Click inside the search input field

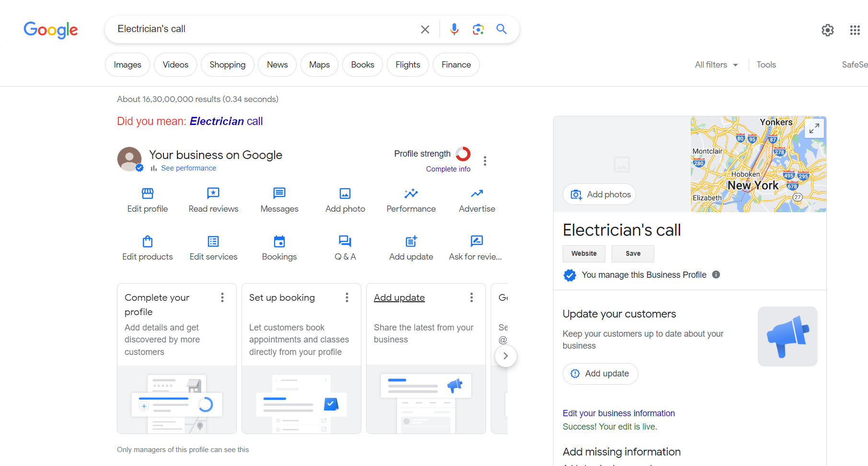click(264, 29)
